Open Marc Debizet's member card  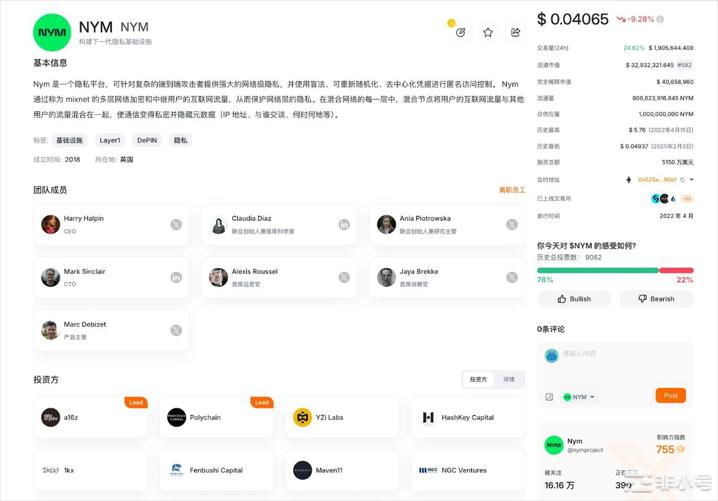click(x=111, y=330)
